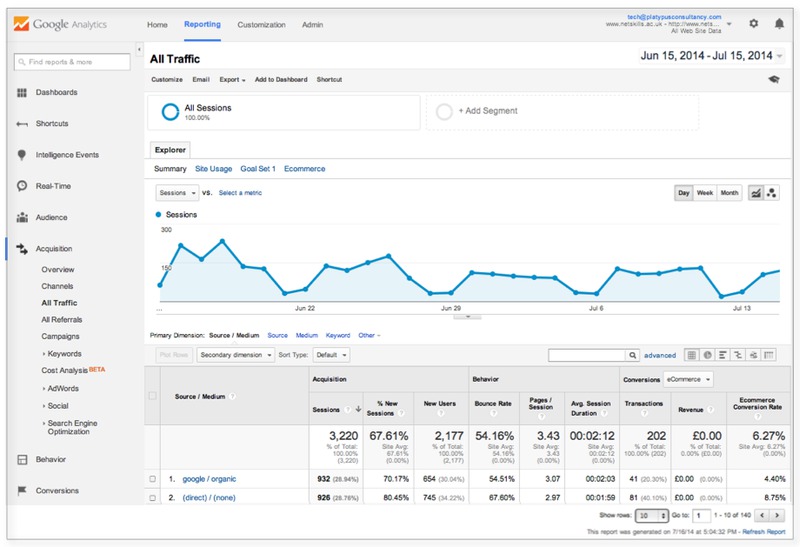Open account settings gear icon
This screenshot has height=547, width=800.
click(754, 23)
